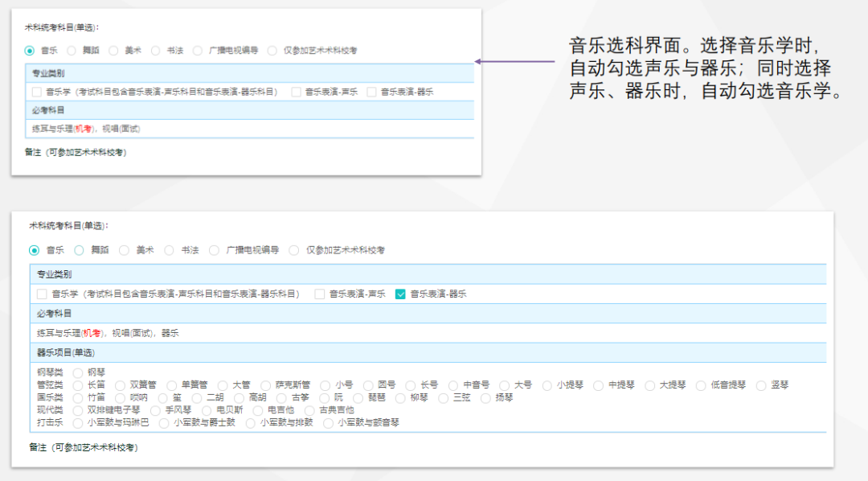This screenshot has width=868, height=481.
Task: Choose 大提琴 instrument radio button
Action: 649,385
